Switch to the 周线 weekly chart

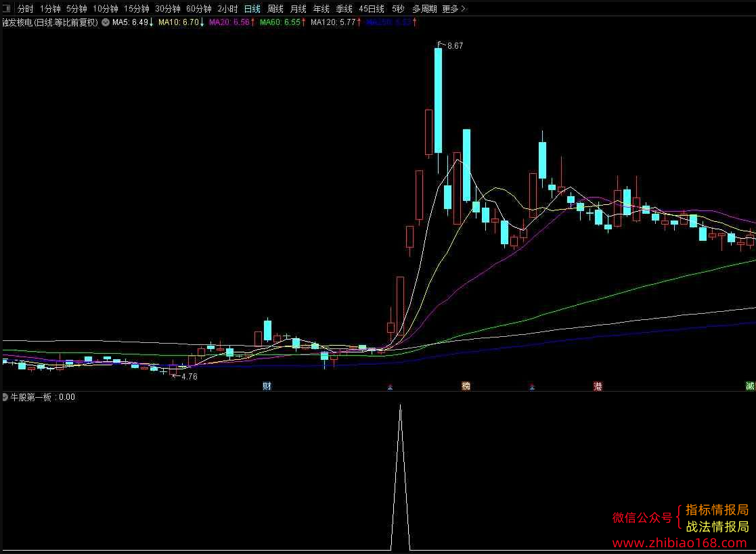[275, 9]
